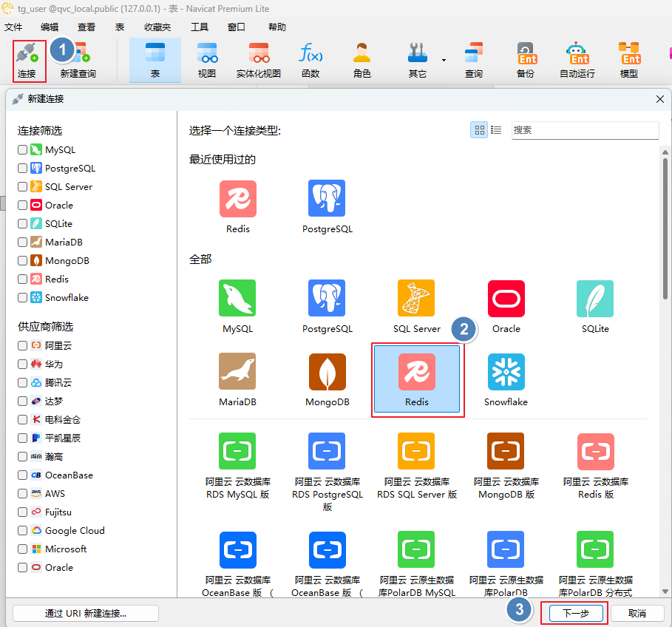Click the 下一步 (Next) button
672x627 pixels.
coord(575,613)
